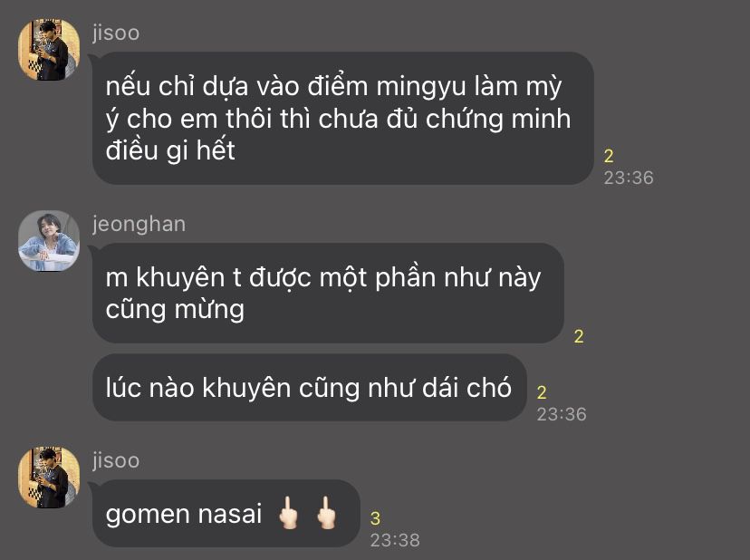Click the 23:36 timestamp under jeonghan's messages
750x560 pixels.
(x=562, y=414)
